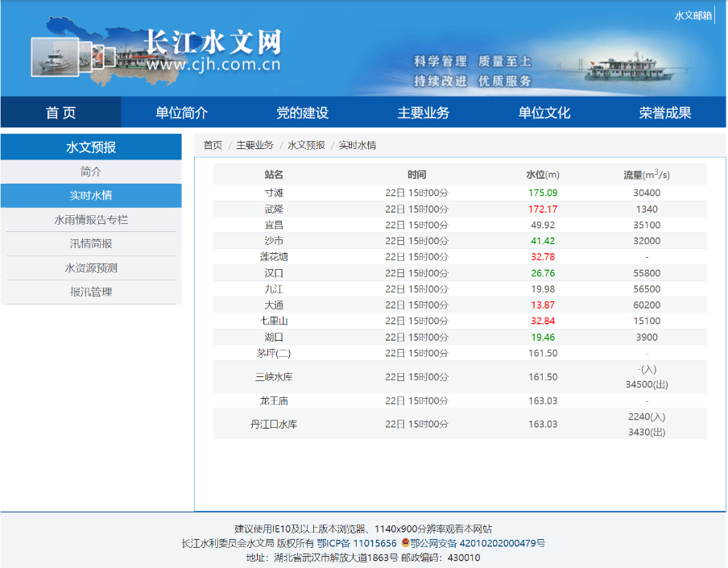Click 水文预报 breadcrumb link
728x568 pixels.
(x=306, y=145)
